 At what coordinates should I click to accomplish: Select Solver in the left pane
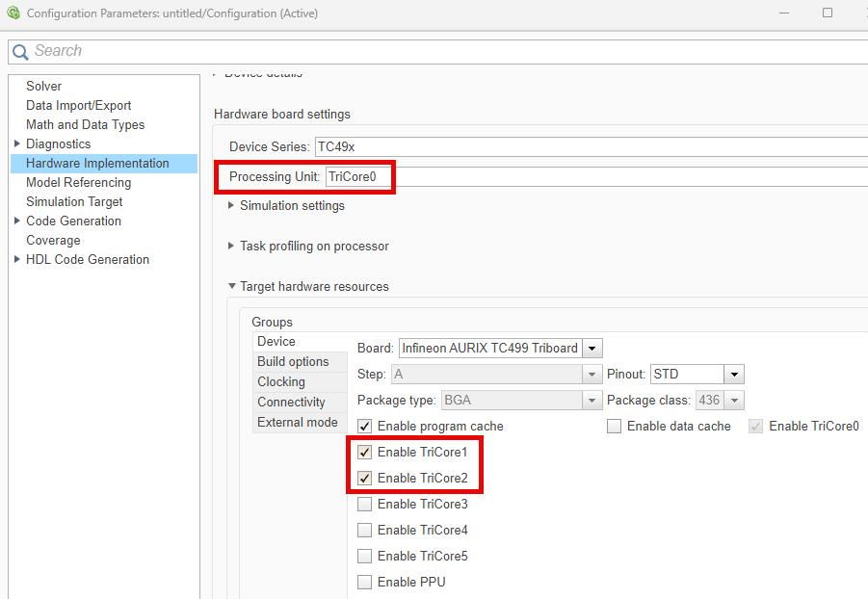(44, 86)
